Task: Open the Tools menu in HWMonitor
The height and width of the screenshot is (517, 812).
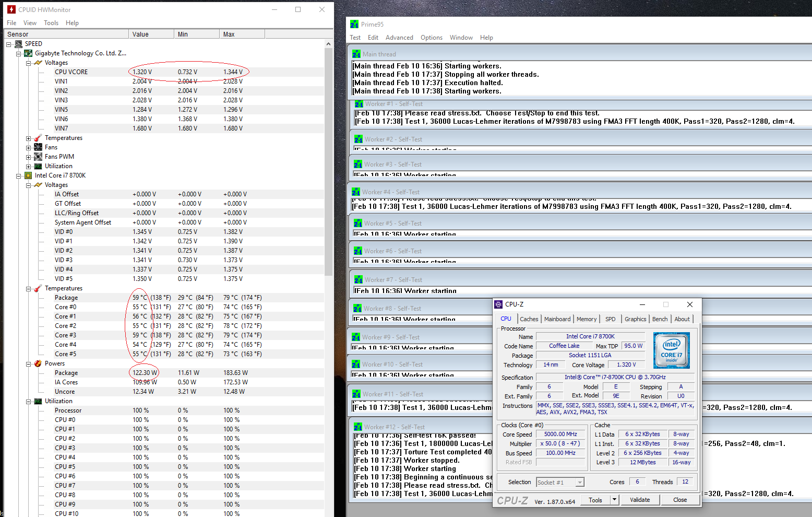Action: (51, 23)
